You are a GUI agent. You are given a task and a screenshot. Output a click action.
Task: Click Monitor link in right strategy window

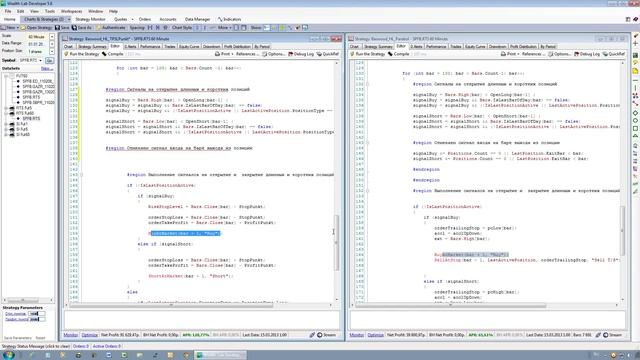pos(356,335)
